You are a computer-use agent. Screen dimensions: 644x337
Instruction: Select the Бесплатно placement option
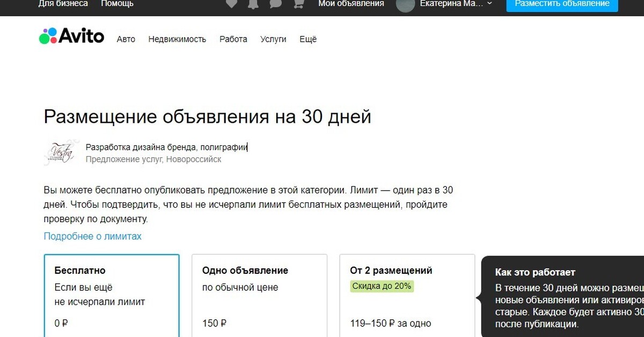pyautogui.click(x=112, y=296)
